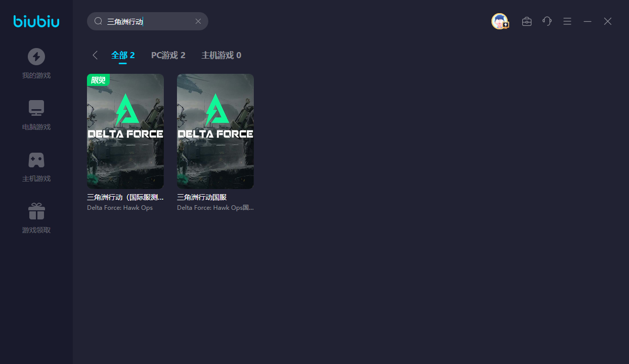Click the 我的游戏 sidebar label
This screenshot has height=364, width=629.
click(x=36, y=76)
